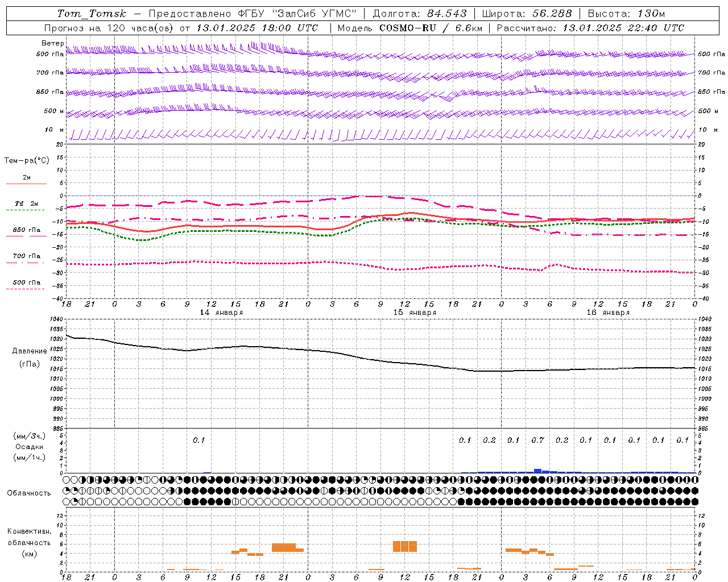This screenshot has width=728, height=582.
Task: Click the "2м" temperature legend entry
Action: point(27,178)
